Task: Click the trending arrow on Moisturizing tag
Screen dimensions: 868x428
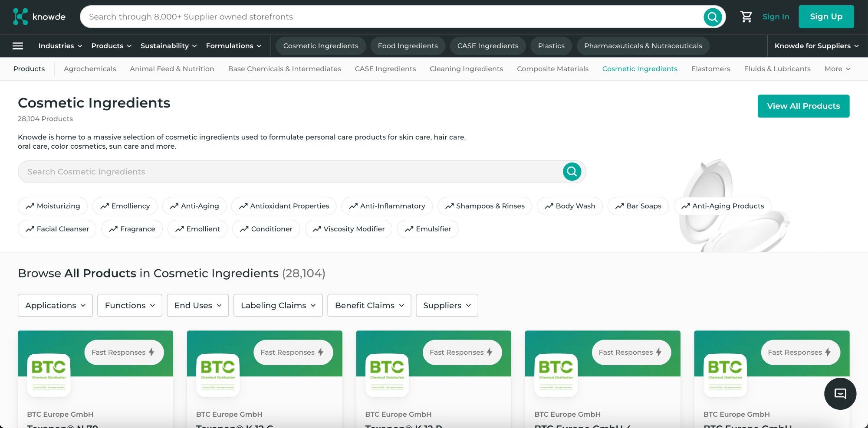Action: click(30, 206)
